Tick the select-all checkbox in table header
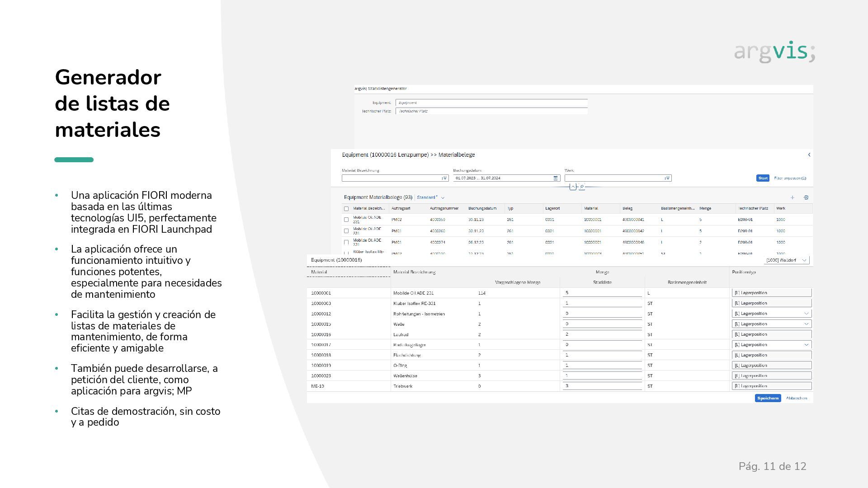 coord(346,209)
